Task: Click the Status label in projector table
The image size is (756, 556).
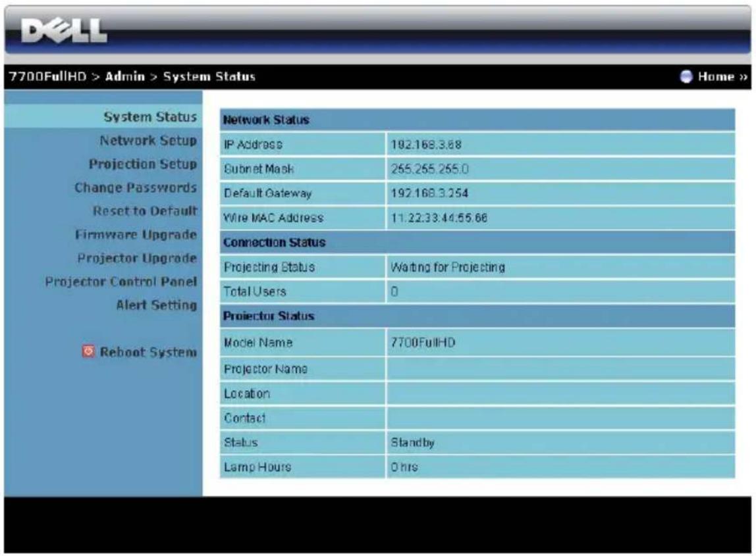Action: coord(240,442)
